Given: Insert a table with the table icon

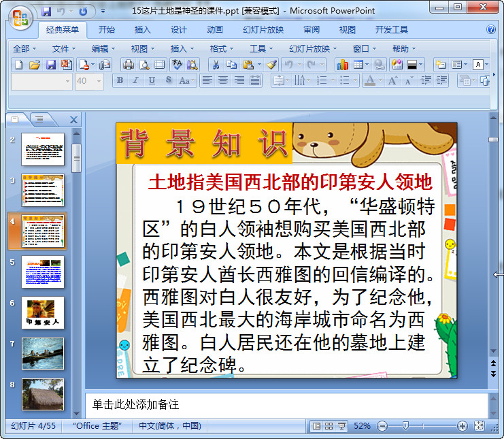Looking at the screenshot, I should 358,65.
